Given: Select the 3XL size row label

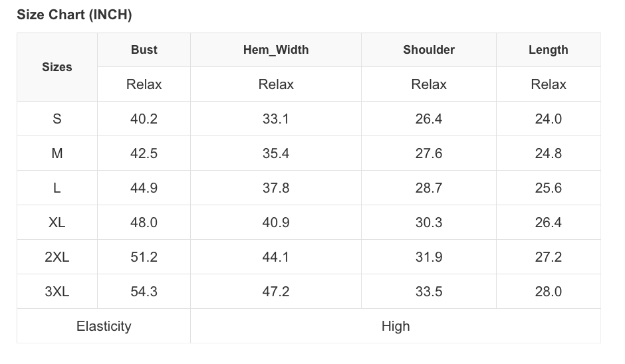Looking at the screenshot, I should (x=57, y=292).
